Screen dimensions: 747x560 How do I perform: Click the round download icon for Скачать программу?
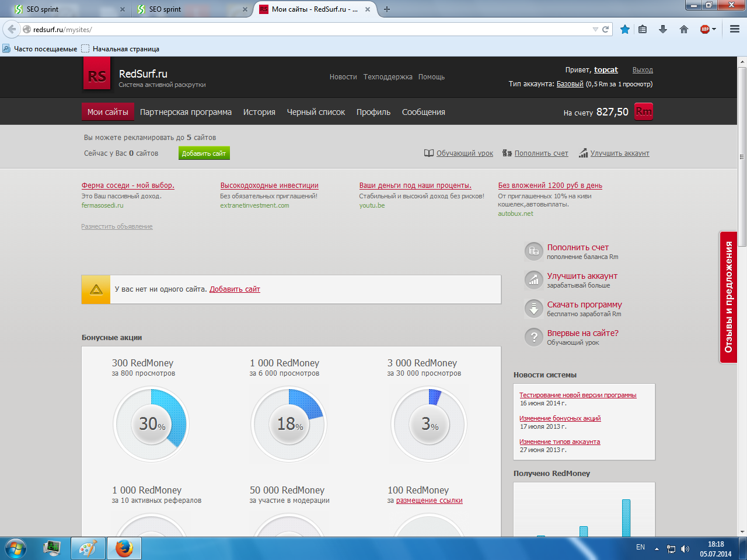click(x=533, y=309)
